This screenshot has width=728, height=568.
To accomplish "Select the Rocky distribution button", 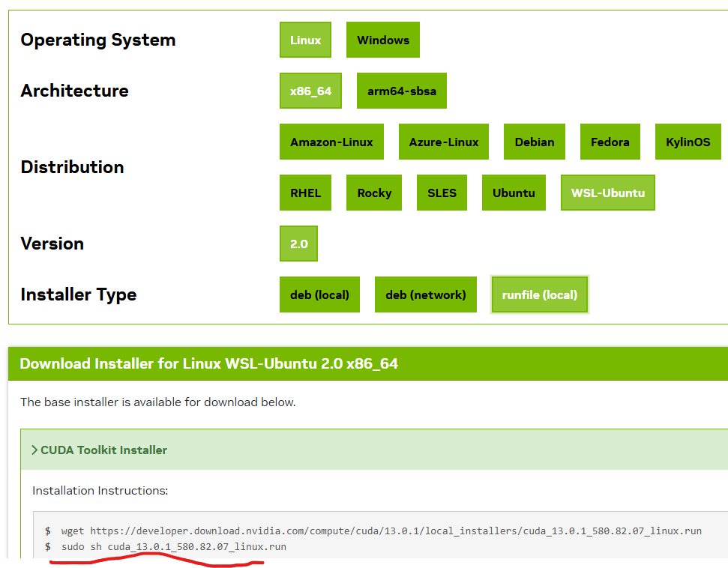I will 374,193.
